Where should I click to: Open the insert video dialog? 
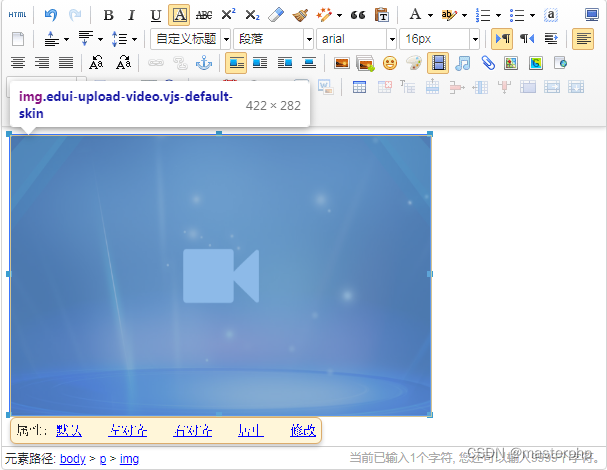coord(438,63)
